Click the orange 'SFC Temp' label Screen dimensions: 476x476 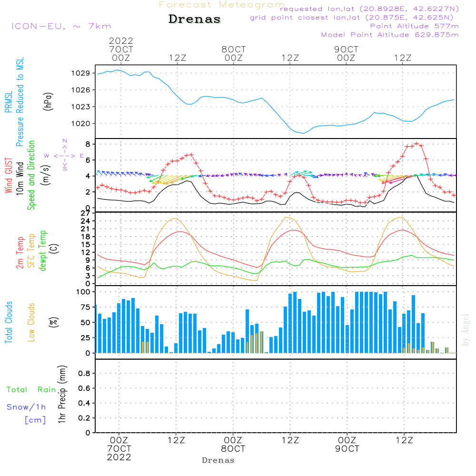tap(31, 251)
